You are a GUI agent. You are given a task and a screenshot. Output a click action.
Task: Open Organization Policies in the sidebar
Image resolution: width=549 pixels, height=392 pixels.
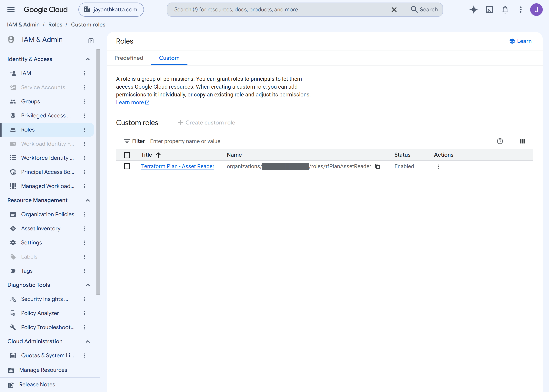point(48,214)
